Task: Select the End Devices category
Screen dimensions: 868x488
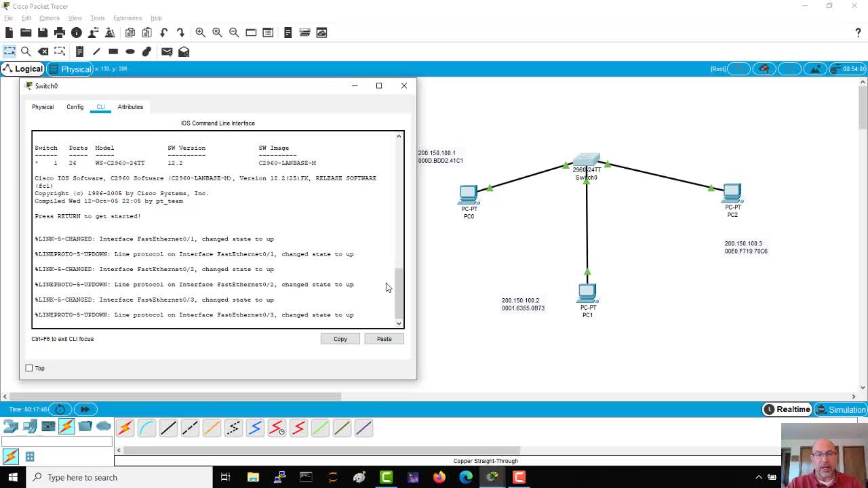Action: point(29,426)
